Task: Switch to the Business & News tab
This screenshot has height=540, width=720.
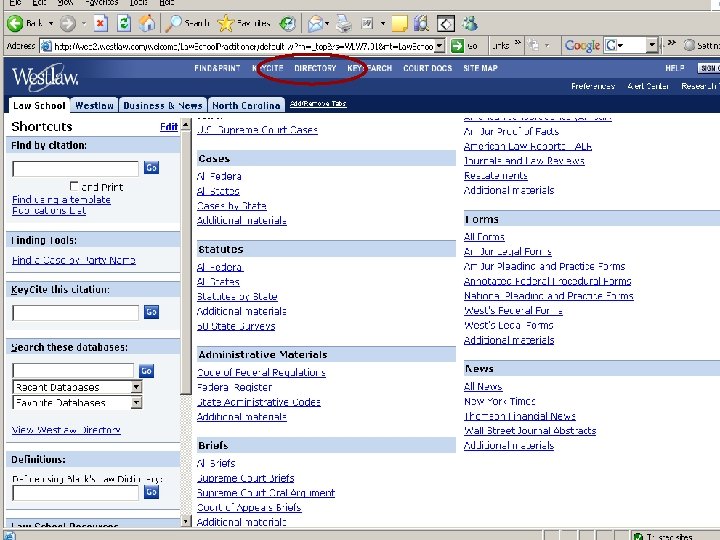Action: [163, 106]
